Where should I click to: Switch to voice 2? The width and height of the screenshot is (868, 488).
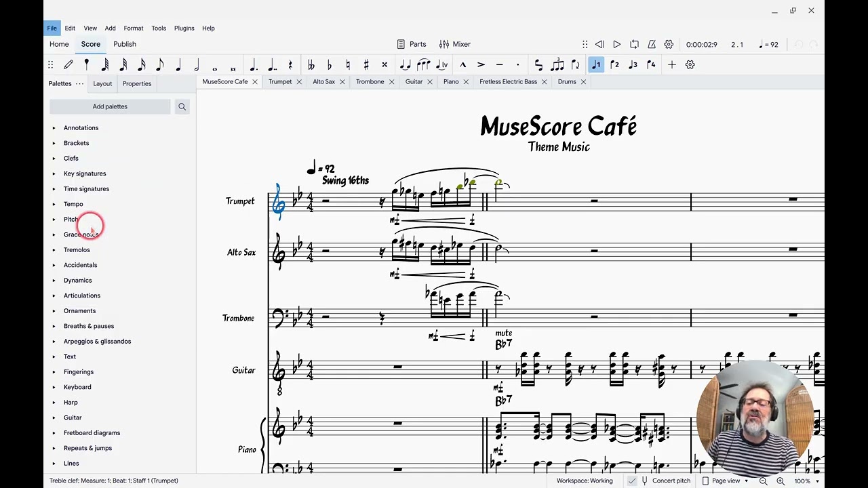[x=614, y=64]
